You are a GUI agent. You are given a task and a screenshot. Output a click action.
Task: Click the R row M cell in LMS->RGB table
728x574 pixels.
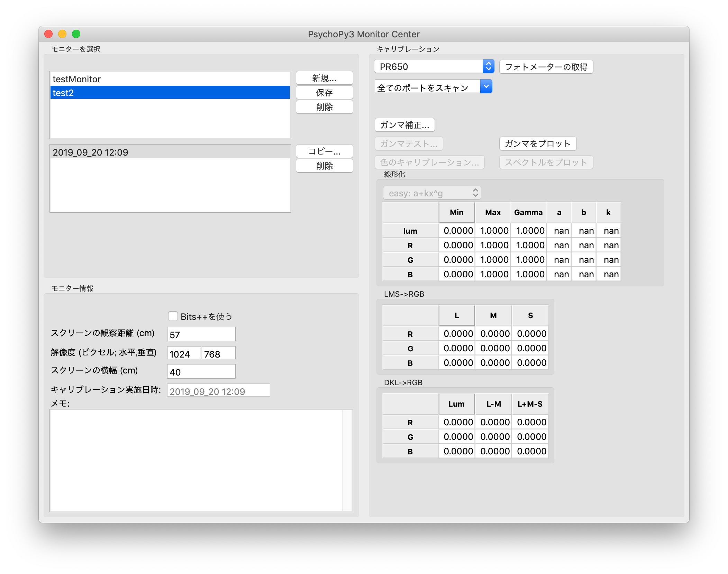(493, 334)
